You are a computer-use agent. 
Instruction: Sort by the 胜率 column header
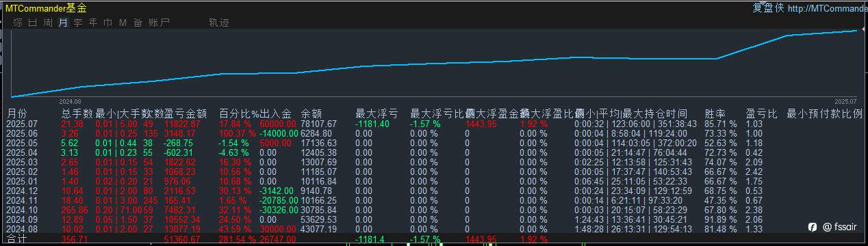pyautogui.click(x=715, y=113)
